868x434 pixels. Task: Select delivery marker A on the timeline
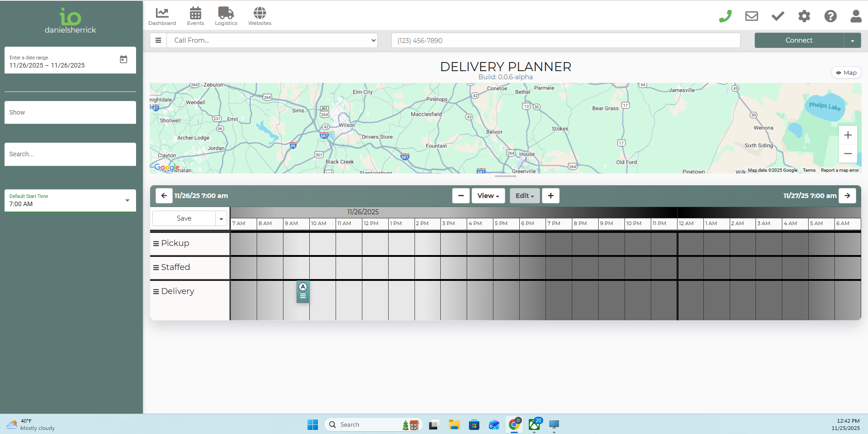pos(303,287)
